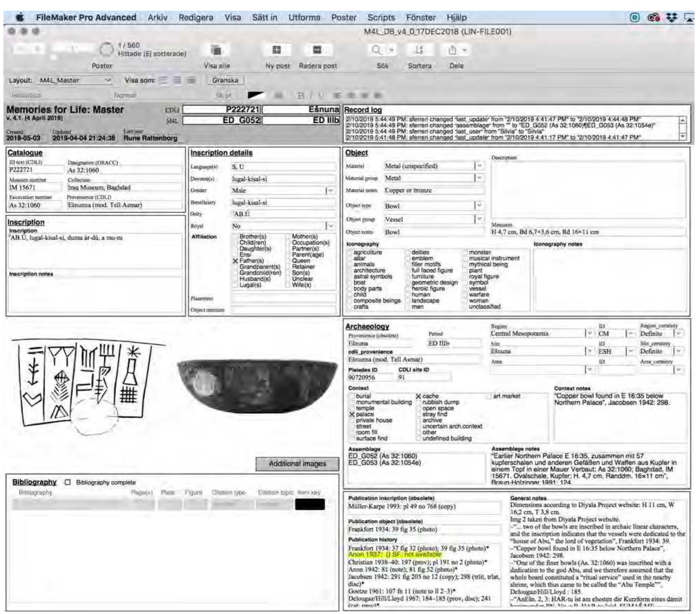The width and height of the screenshot is (700, 614).
Task: Check the Wife(s) affiliation checkbox
Action: 288,285
